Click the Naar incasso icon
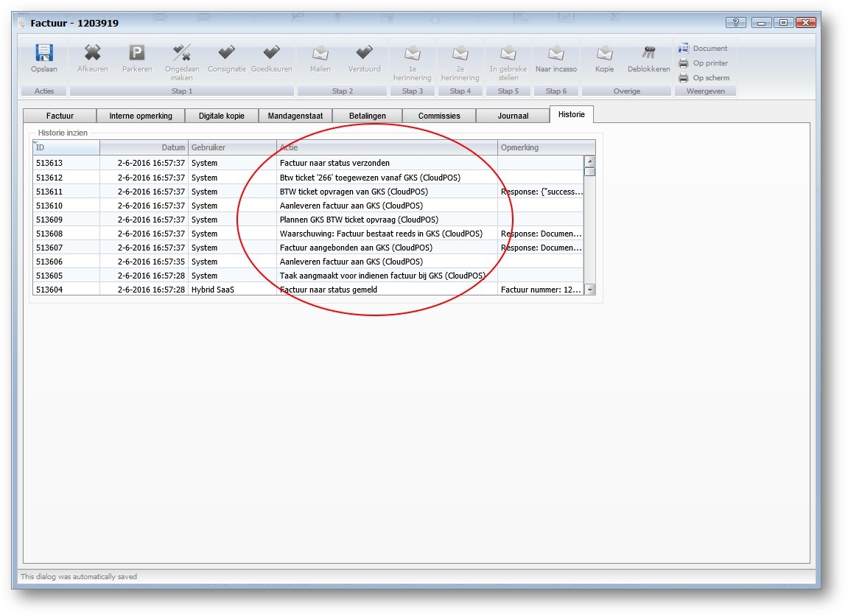The height and width of the screenshot is (616, 848). point(556,54)
